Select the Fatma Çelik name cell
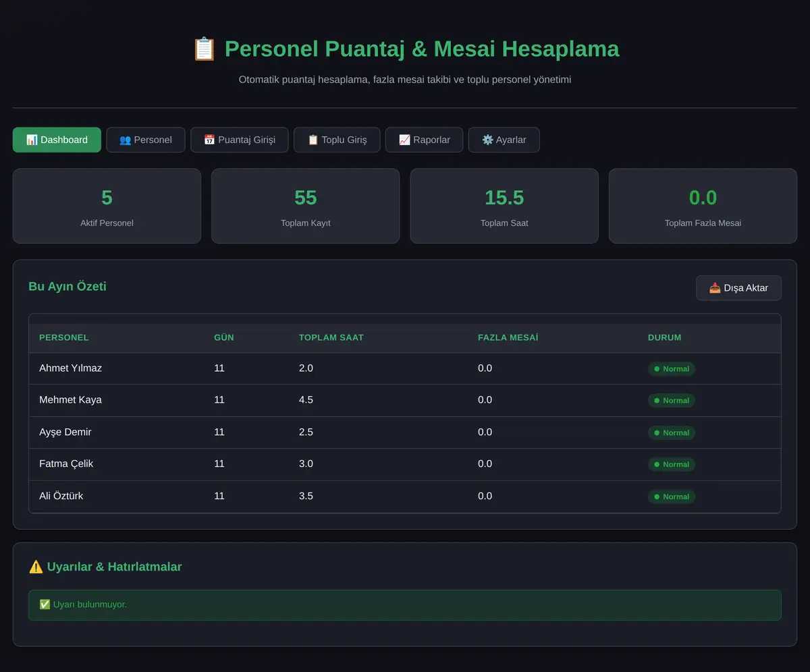The height and width of the screenshot is (672, 810). click(x=66, y=464)
